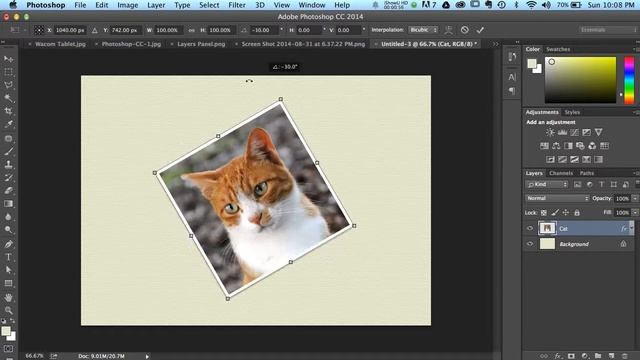Select the Brush tool
640x360 pixels.
8,151
